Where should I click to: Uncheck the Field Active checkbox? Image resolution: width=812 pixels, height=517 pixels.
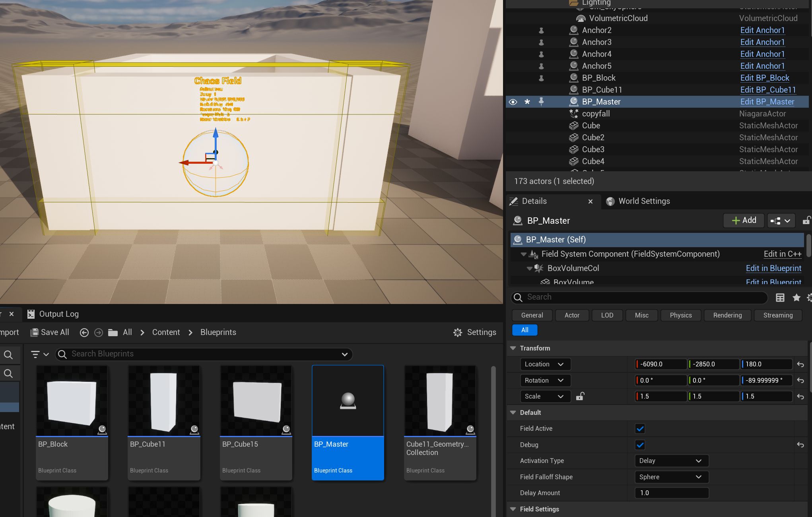pos(640,428)
